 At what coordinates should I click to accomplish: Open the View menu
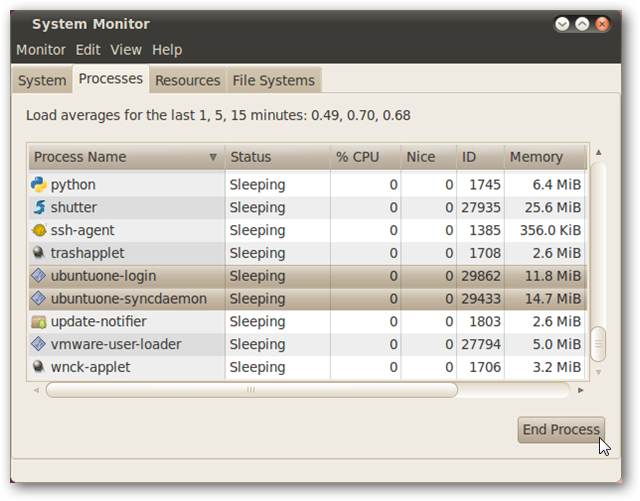(x=126, y=50)
